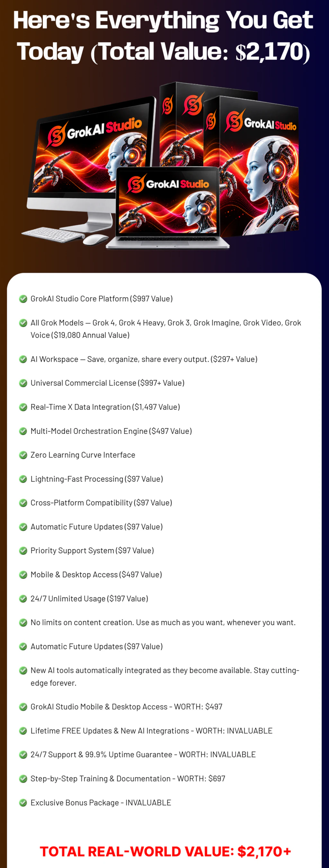329x868 pixels.
Task: Click the check icon beside Real-Time X Data Integration
Action: click(x=23, y=407)
